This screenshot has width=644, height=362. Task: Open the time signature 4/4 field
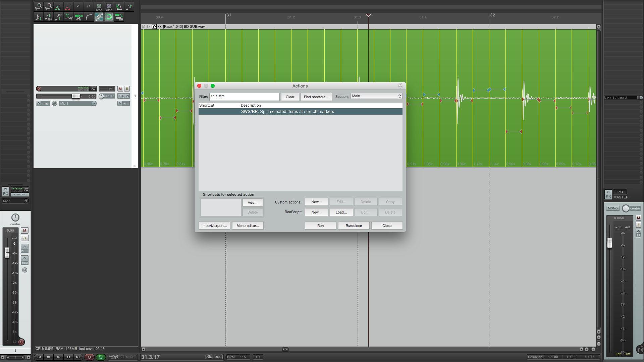(258, 357)
